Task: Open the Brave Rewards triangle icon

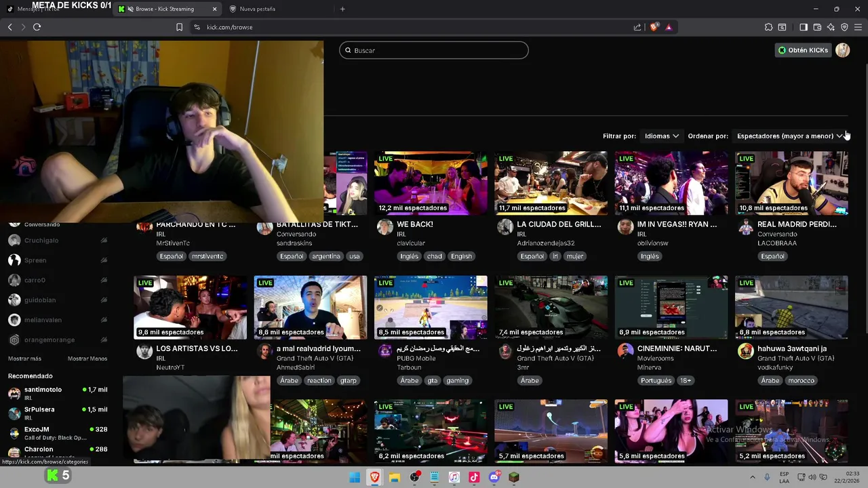Action: 669,27
